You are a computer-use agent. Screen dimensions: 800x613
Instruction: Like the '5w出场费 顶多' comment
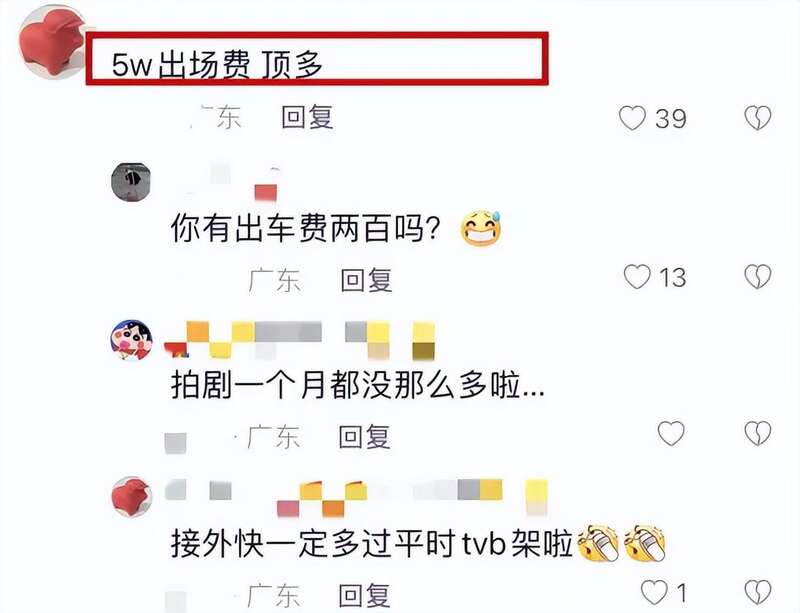pyautogui.click(x=632, y=118)
